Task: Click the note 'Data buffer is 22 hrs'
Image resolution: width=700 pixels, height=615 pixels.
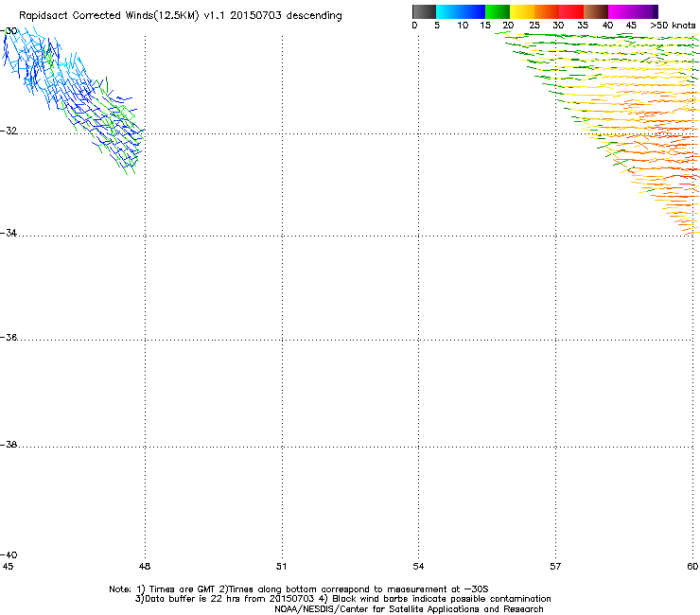Action: coord(193,599)
